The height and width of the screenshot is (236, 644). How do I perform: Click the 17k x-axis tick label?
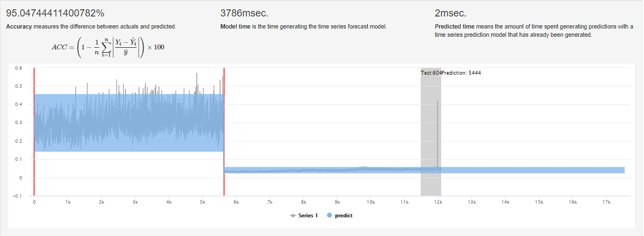tap(606, 203)
